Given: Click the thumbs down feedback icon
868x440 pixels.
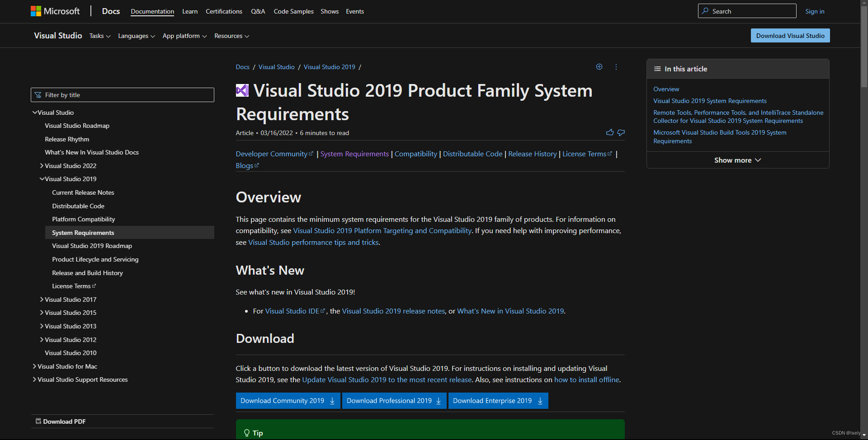Looking at the screenshot, I should coord(621,132).
